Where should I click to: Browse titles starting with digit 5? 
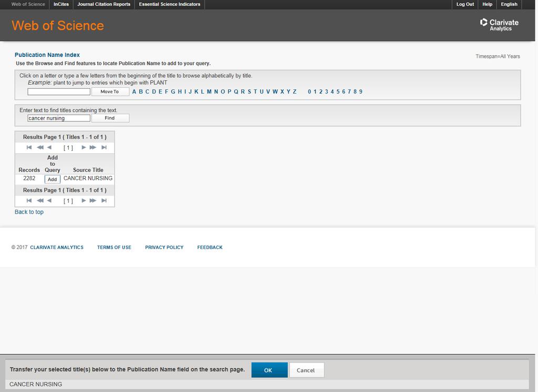click(338, 91)
